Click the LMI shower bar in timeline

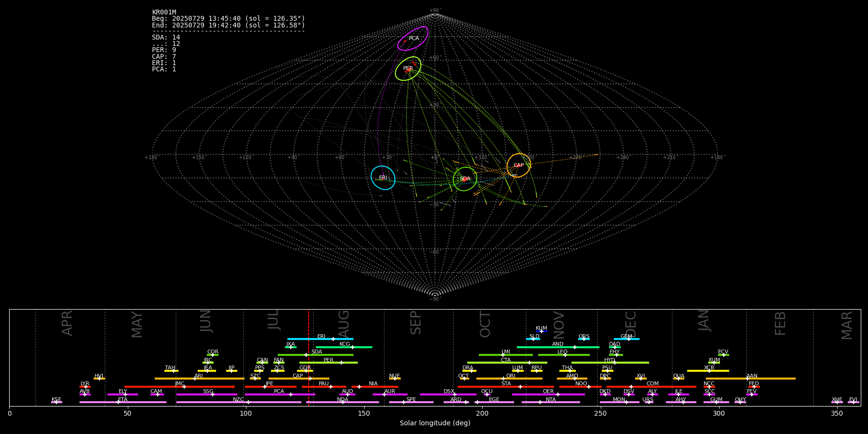pos(506,355)
